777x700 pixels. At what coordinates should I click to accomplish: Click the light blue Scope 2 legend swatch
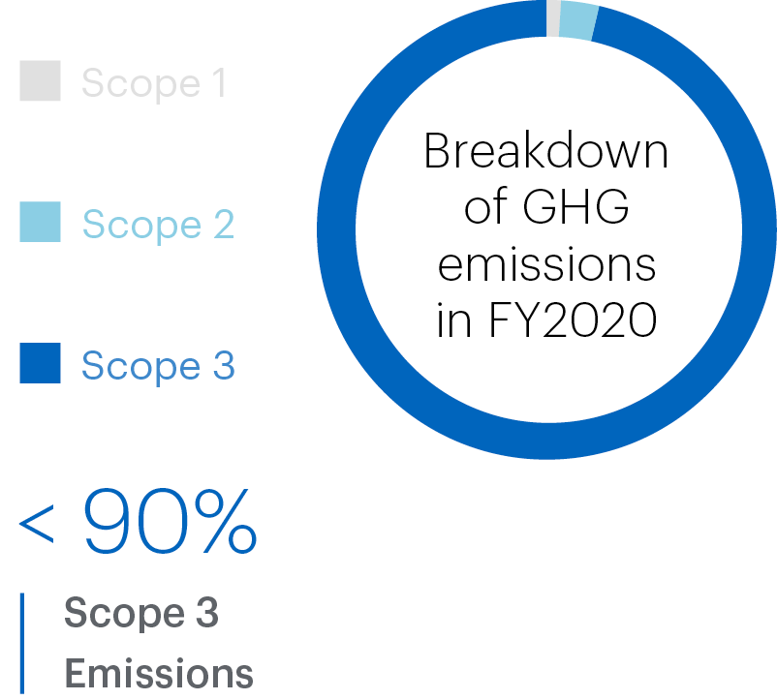click(41, 223)
